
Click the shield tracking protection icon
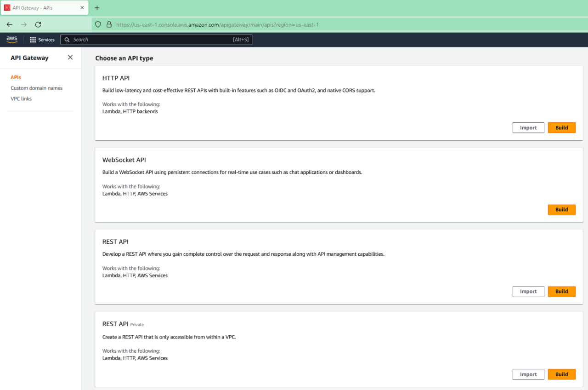pyautogui.click(x=98, y=24)
